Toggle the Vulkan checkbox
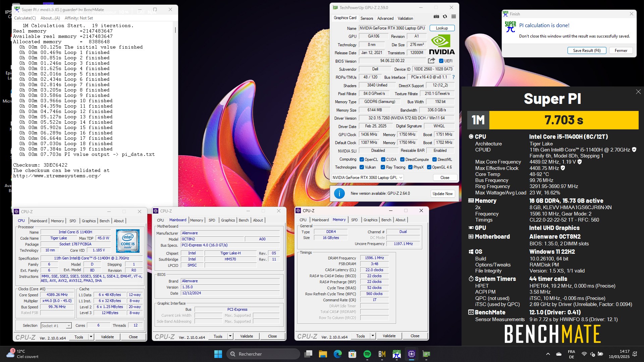The width and height of the screenshot is (644, 362). tap(362, 167)
